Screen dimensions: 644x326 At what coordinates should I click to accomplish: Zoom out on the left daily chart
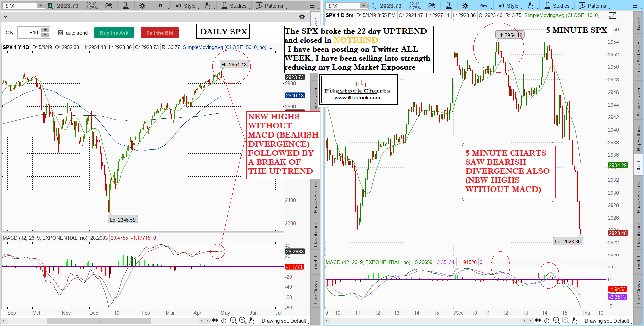243,321
